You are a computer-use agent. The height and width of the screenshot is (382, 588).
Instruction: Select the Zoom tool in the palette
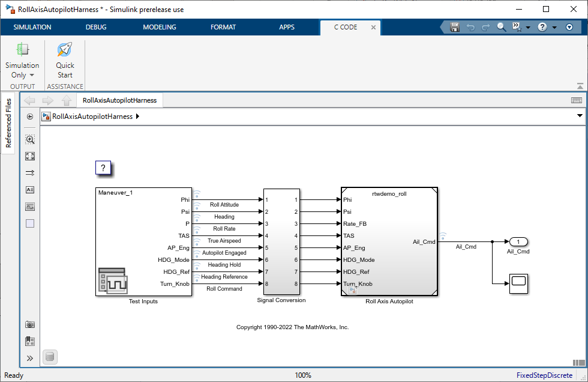click(29, 139)
